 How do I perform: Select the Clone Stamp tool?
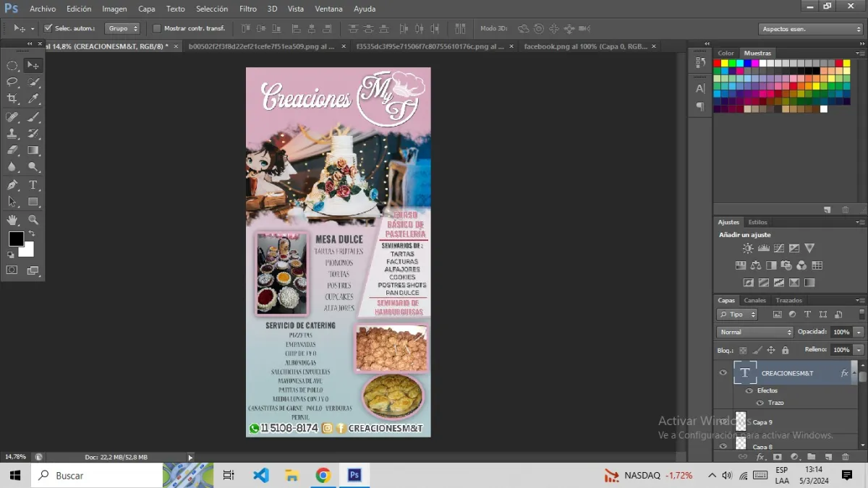click(x=12, y=134)
